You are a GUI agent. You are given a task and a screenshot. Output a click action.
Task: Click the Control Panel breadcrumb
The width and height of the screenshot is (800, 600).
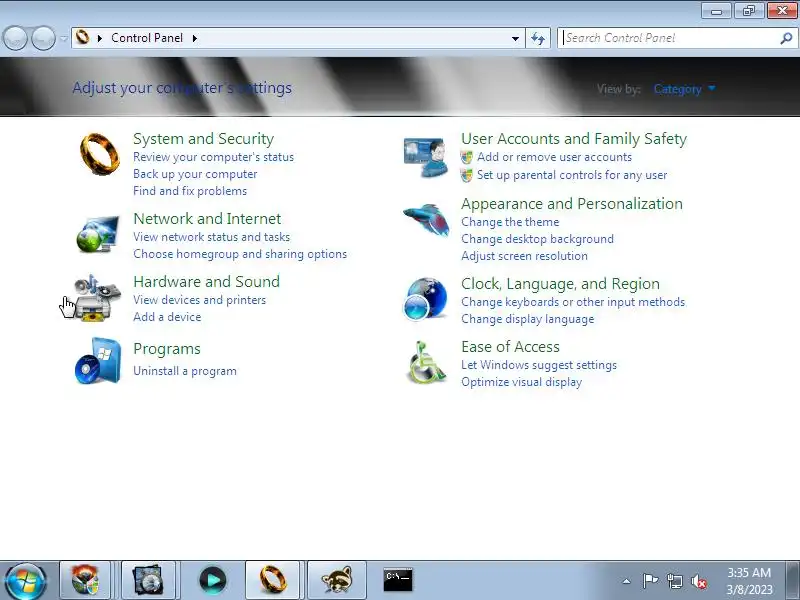pyautogui.click(x=147, y=38)
